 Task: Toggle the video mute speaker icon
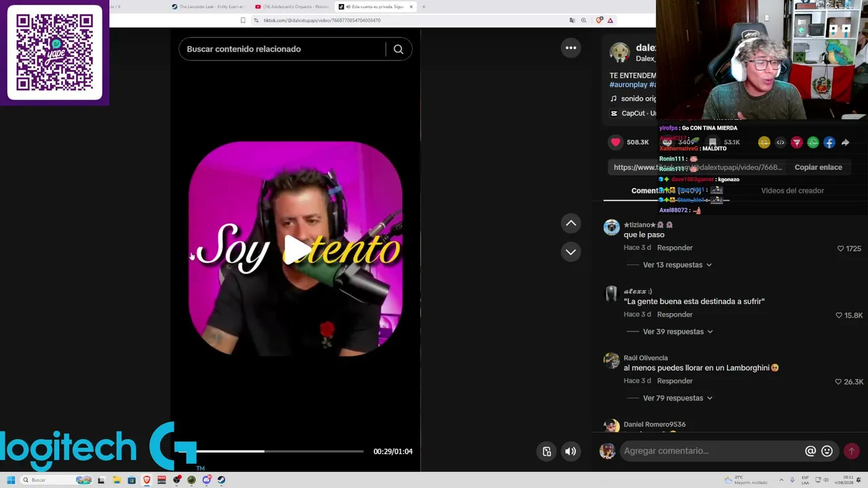tap(571, 451)
